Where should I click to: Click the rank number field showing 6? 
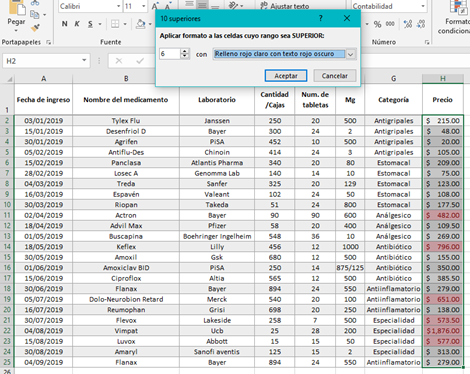coord(170,54)
